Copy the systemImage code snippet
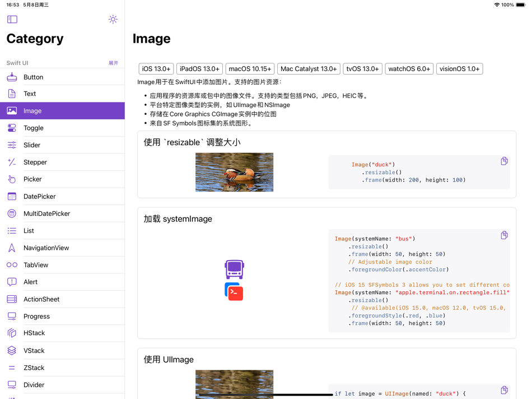 tap(504, 235)
